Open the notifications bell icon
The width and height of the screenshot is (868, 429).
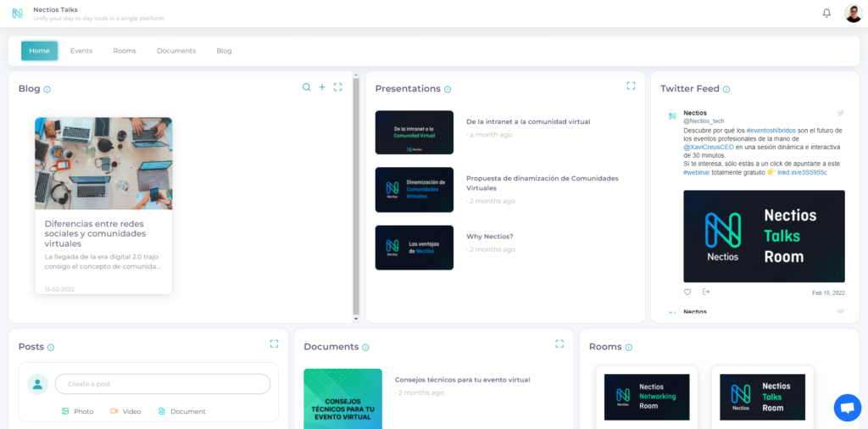(x=826, y=14)
